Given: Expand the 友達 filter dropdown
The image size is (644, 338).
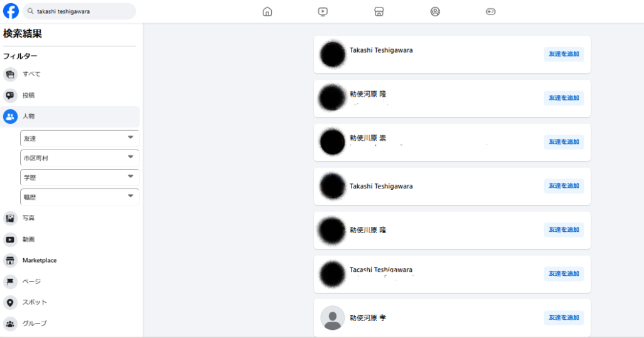Looking at the screenshot, I should point(80,139).
